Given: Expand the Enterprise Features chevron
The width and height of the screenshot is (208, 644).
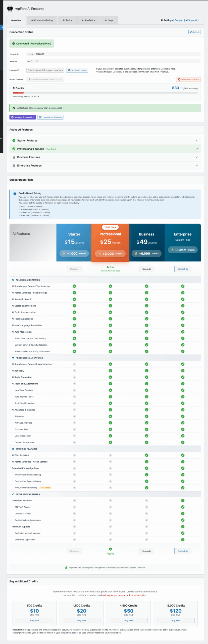Looking at the screenshot, I should point(196,166).
